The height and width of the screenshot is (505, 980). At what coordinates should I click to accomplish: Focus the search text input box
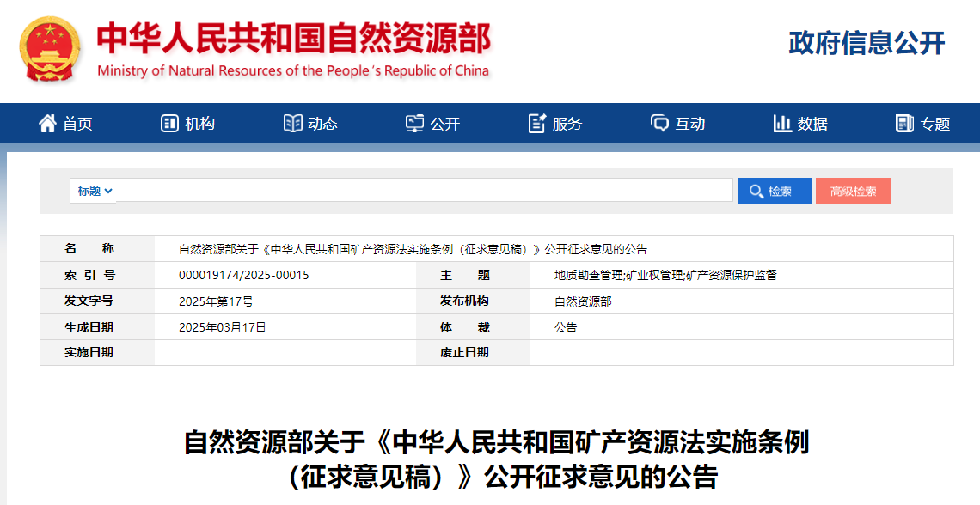425,191
